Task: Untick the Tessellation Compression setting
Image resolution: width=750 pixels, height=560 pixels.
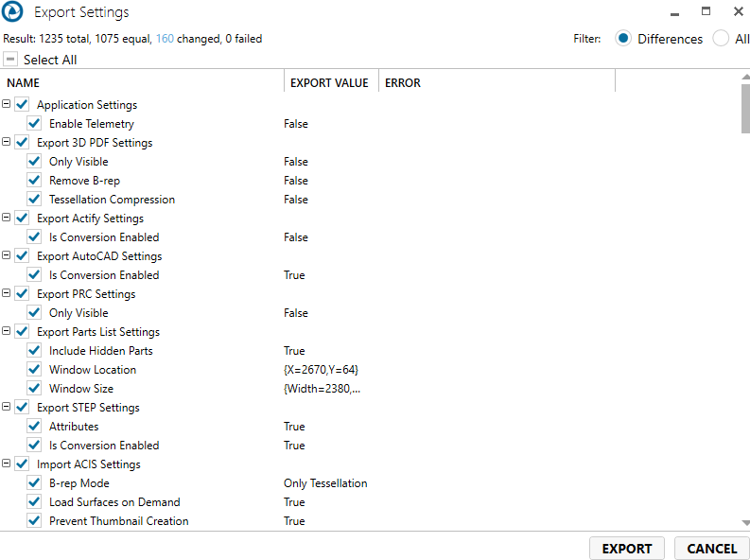Action: tap(34, 200)
